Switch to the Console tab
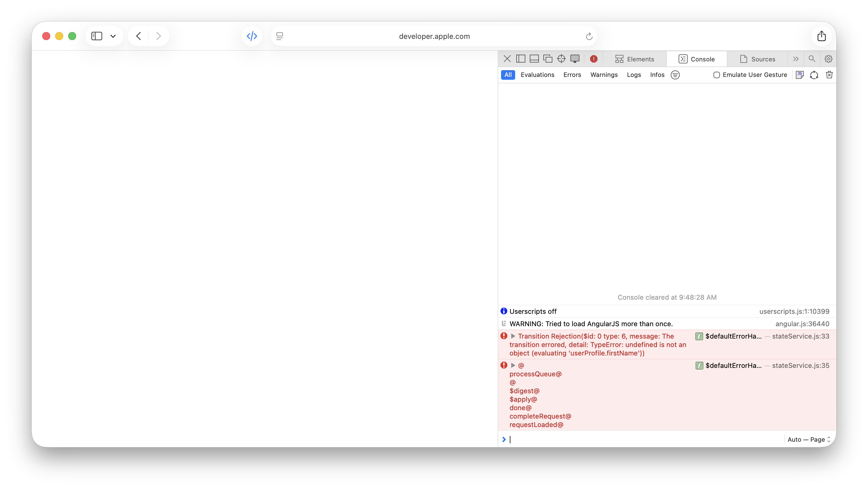 point(696,59)
